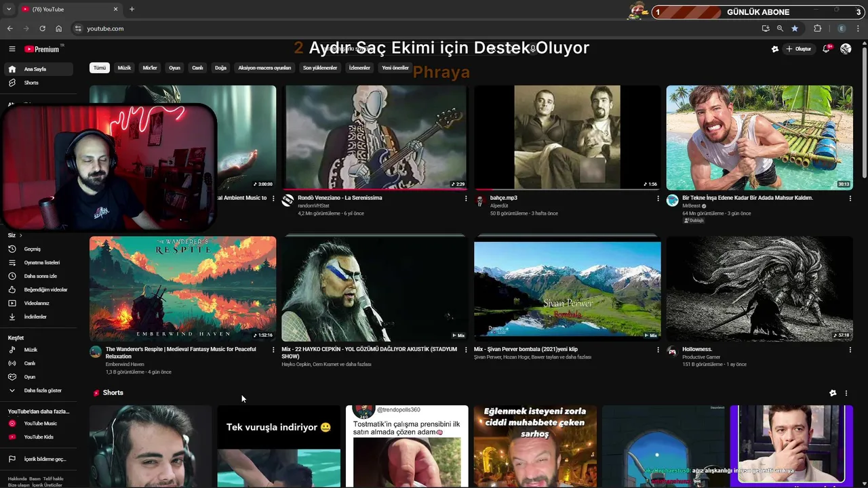This screenshot has width=868, height=488.
Task: Click the youtube.com address bar
Action: pos(414,28)
